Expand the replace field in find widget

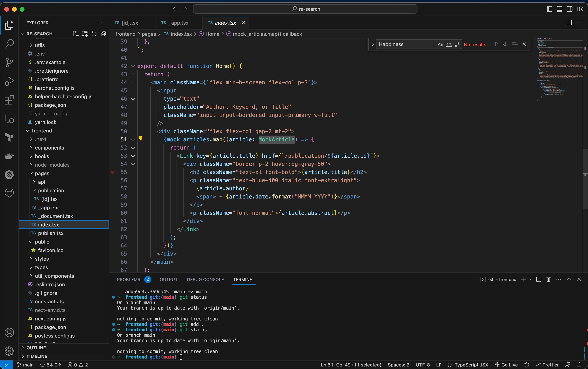coord(372,44)
